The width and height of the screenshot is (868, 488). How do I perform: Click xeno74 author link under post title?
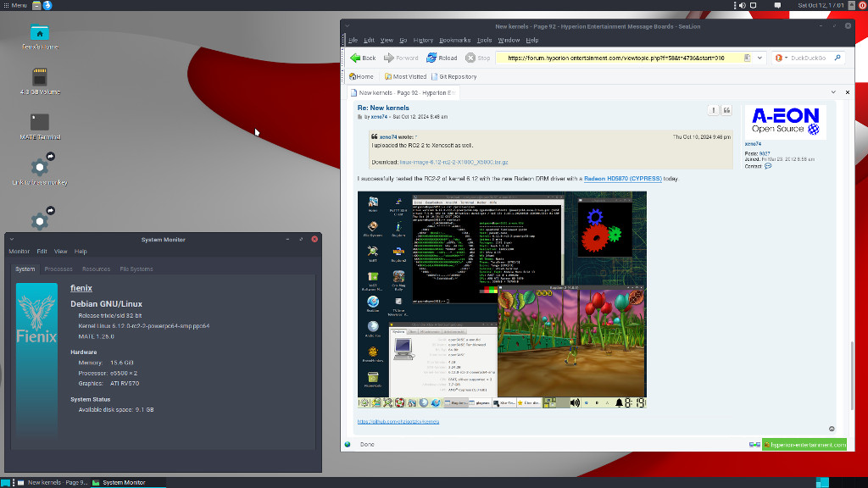pos(379,117)
